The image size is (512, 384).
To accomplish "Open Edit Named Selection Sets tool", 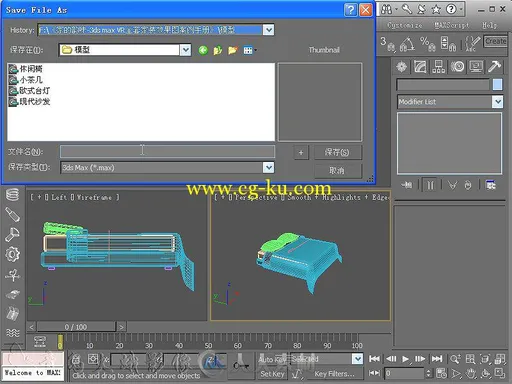I will [x=472, y=44].
